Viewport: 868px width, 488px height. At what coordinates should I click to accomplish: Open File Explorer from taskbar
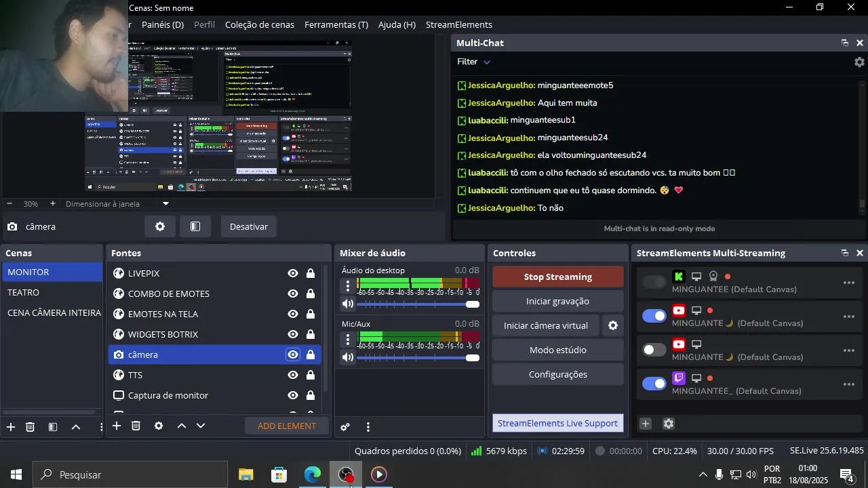click(x=245, y=474)
